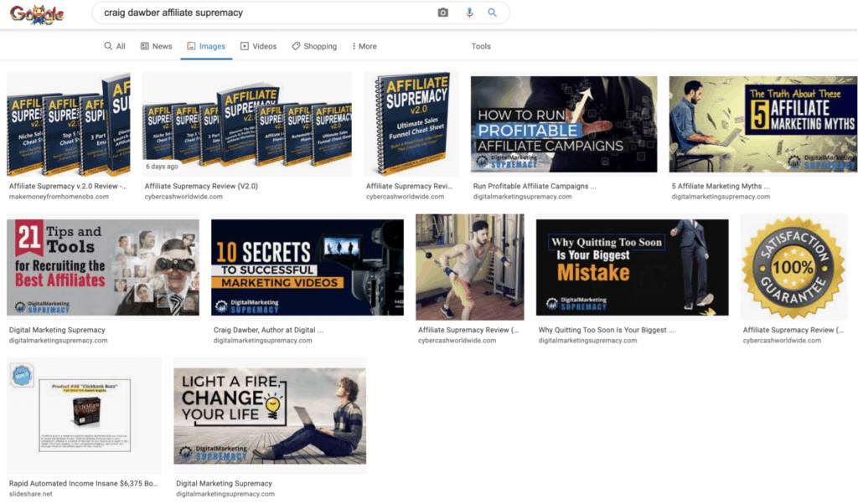
Task: Go to Google home via logo
Action: [x=37, y=13]
